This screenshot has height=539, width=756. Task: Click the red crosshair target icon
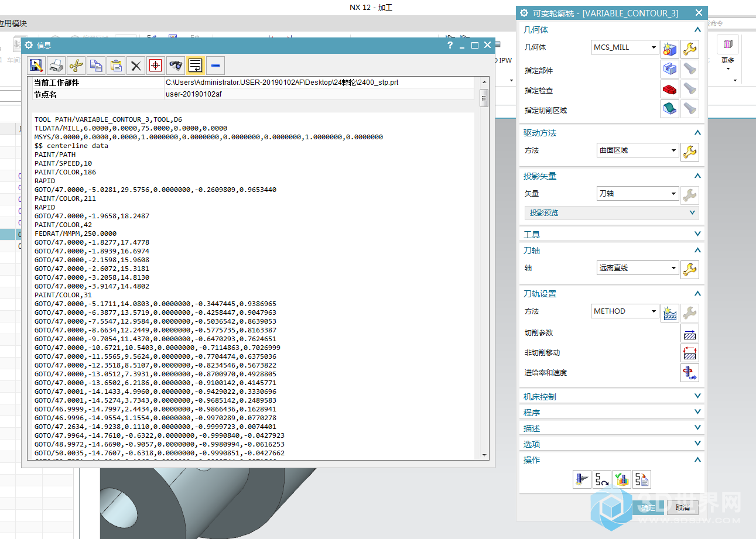(x=155, y=66)
